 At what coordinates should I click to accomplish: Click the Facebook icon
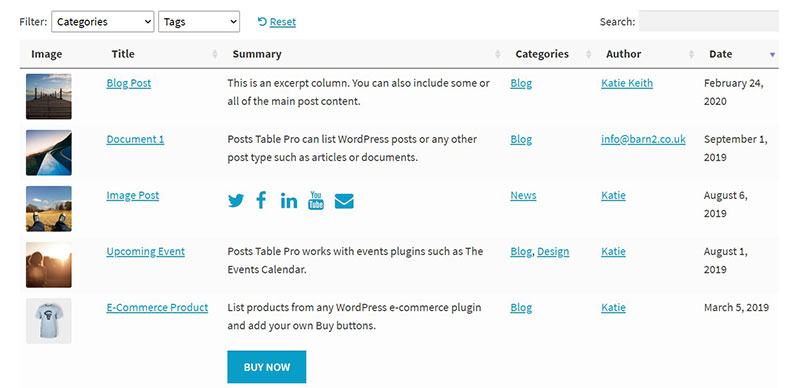pos(261,200)
